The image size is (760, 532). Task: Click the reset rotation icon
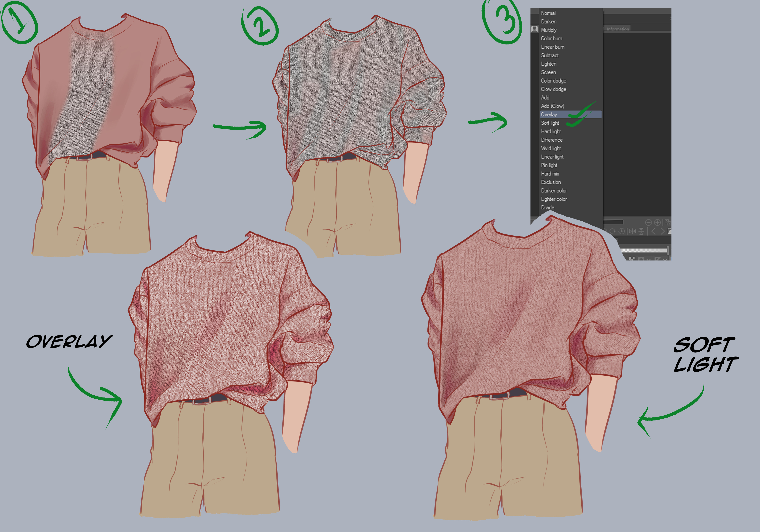coord(622,231)
